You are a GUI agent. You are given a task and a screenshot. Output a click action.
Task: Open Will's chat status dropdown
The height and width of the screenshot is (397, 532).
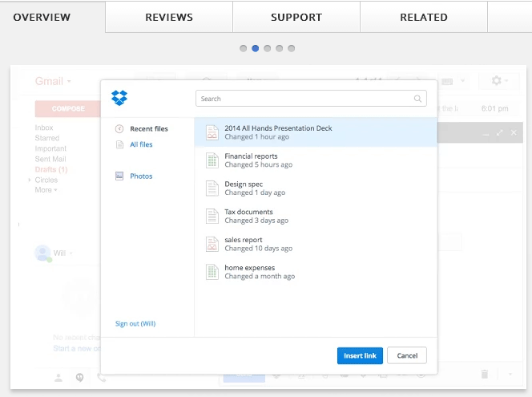pyautogui.click(x=71, y=253)
